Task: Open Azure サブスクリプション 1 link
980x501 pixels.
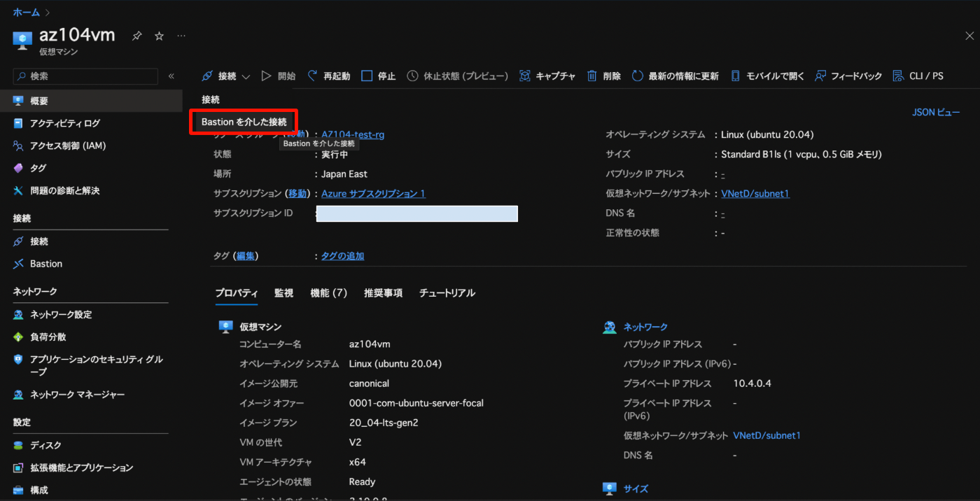Action: point(373,193)
